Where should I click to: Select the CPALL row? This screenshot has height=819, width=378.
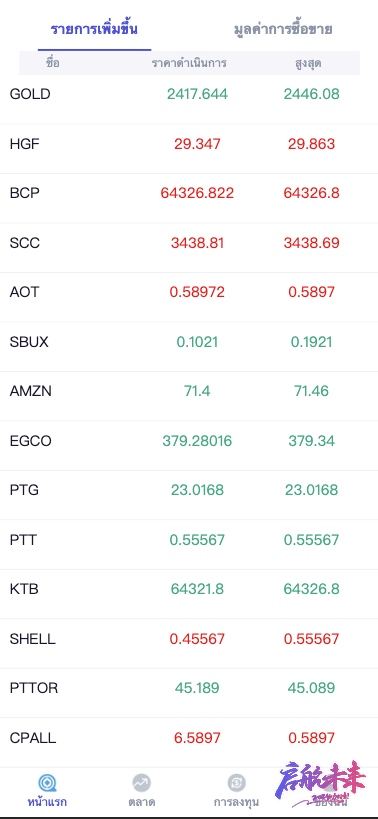[x=189, y=738]
